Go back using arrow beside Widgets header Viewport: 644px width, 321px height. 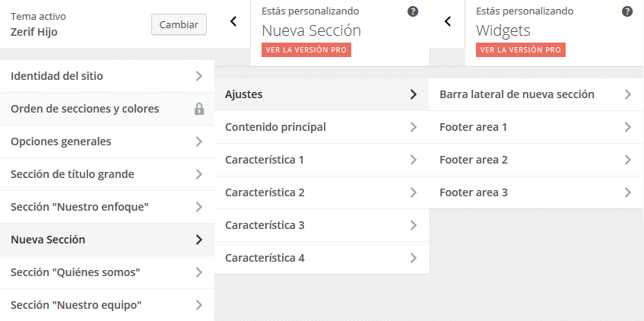click(x=448, y=22)
